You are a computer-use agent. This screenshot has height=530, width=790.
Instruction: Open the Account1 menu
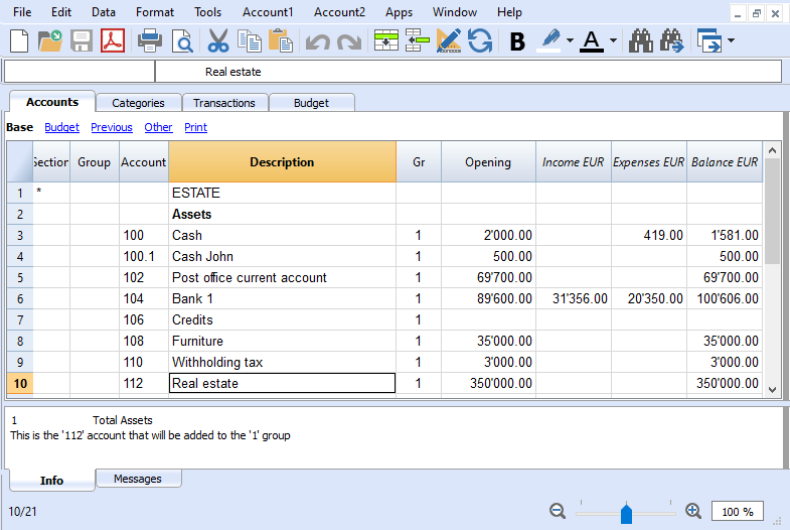coord(268,12)
